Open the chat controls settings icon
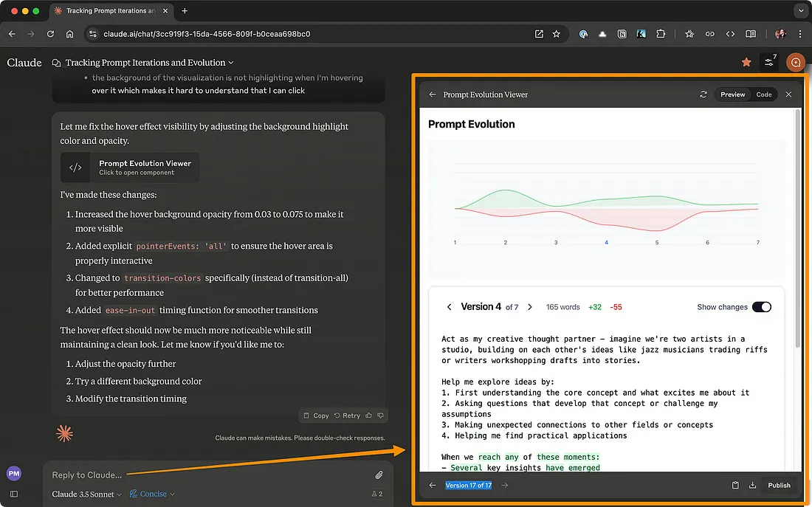Viewport: 812px width, 507px height. coord(769,63)
